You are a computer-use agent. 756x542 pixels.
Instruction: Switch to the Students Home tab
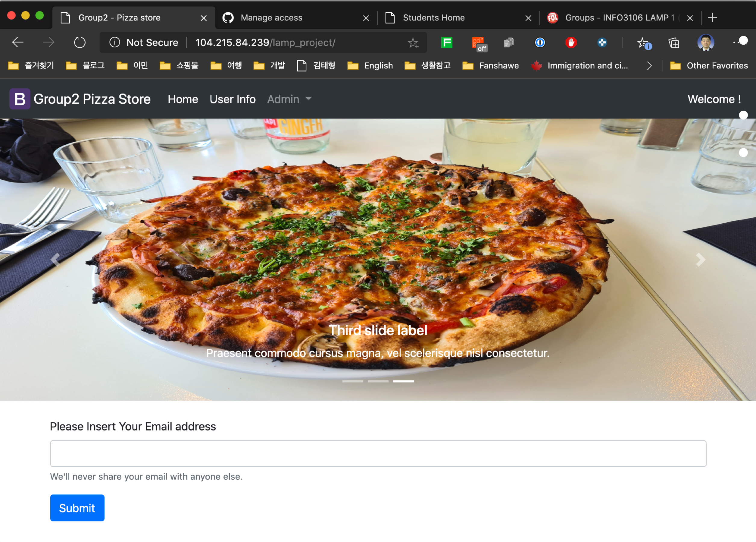pos(458,18)
